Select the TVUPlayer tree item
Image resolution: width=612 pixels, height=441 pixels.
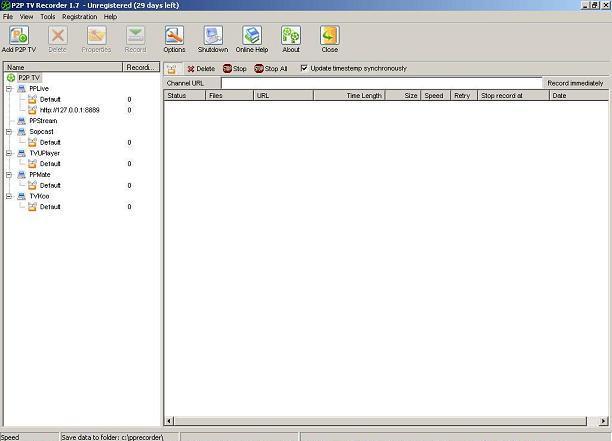[44, 153]
